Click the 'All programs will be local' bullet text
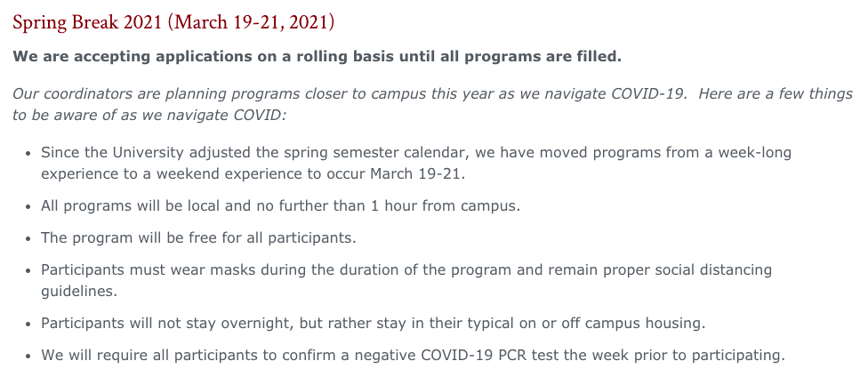 (281, 206)
